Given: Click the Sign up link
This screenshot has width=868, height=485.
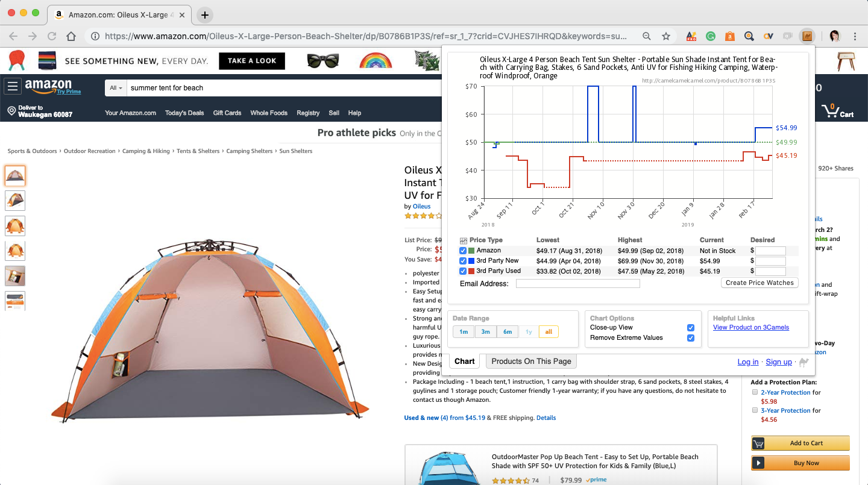Looking at the screenshot, I should click(779, 362).
